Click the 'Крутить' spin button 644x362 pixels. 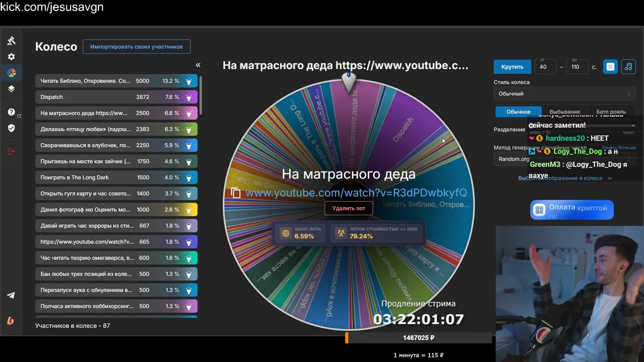[512, 66]
